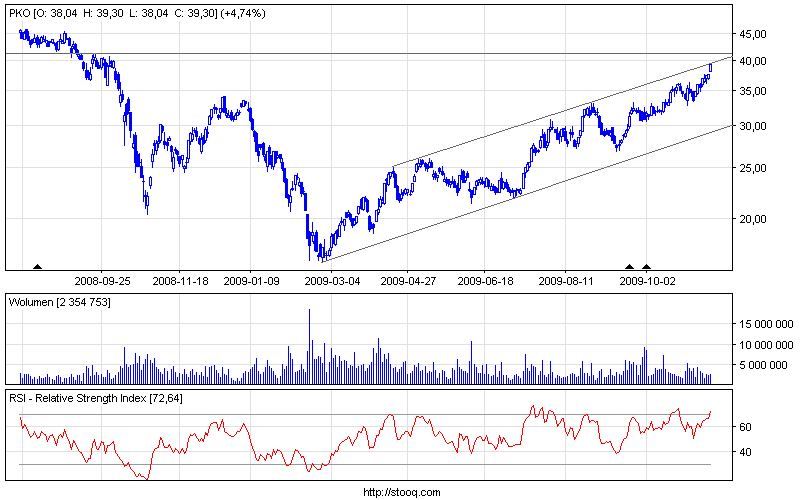This screenshot has width=800, height=500.
Task: Click the triangle marker above 2009-10-02 label
Action: (x=646, y=266)
